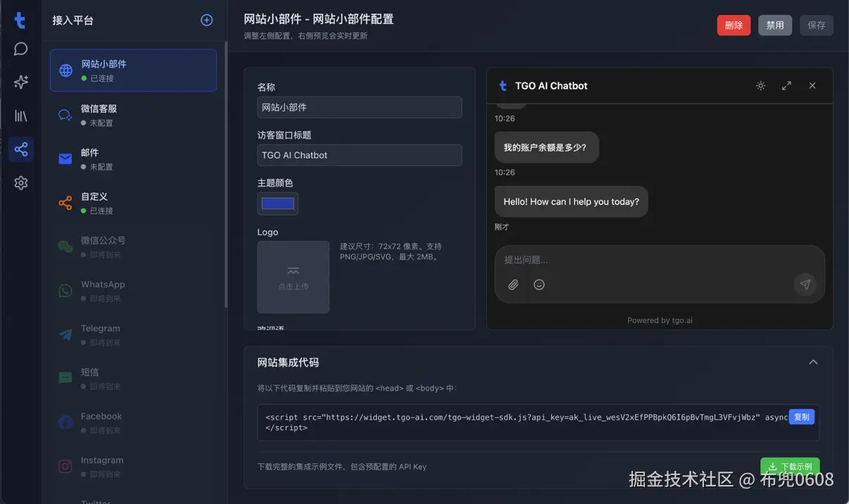Copy the integration script with 复制

click(x=802, y=417)
